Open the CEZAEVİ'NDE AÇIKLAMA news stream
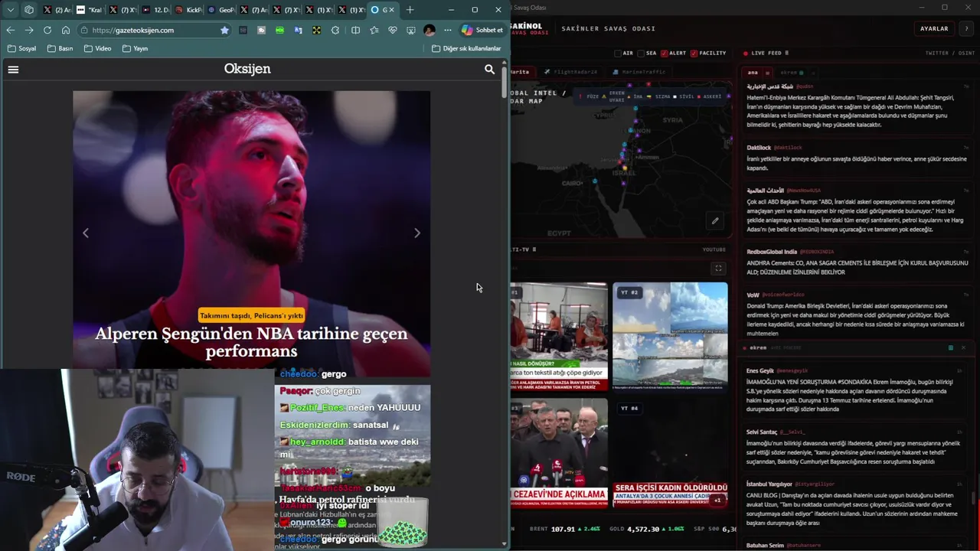The width and height of the screenshot is (980, 551). tap(560, 453)
